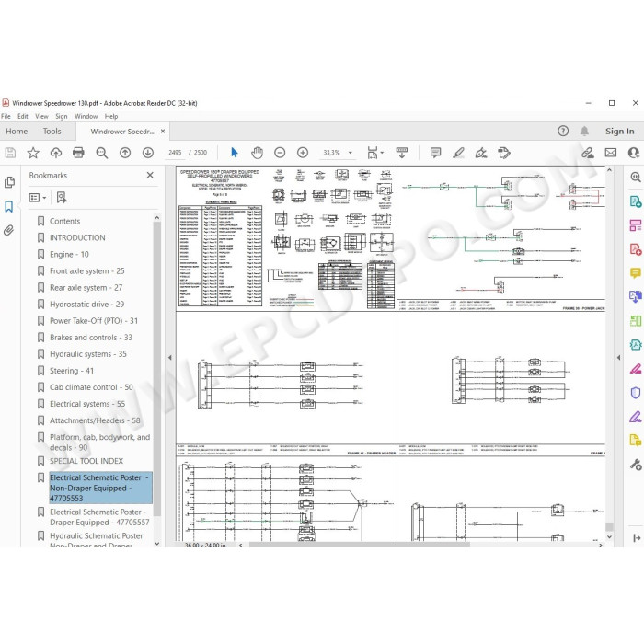Open the Edit menu
This screenshot has width=644, height=644.
23,116
